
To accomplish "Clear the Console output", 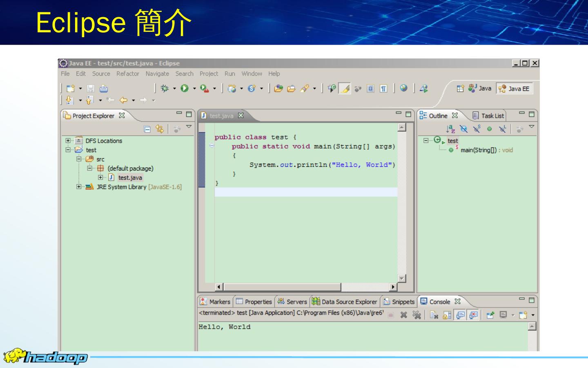I will (x=434, y=315).
